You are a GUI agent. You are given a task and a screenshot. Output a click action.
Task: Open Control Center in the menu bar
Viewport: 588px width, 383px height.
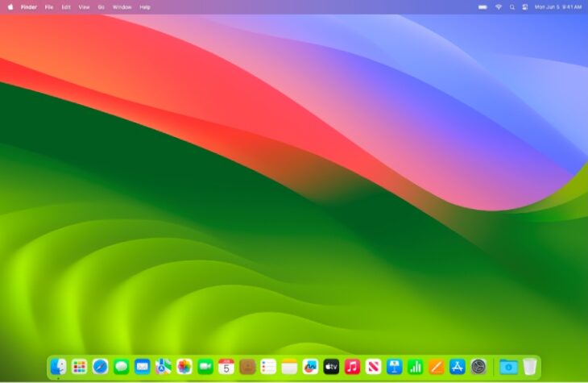click(x=524, y=6)
